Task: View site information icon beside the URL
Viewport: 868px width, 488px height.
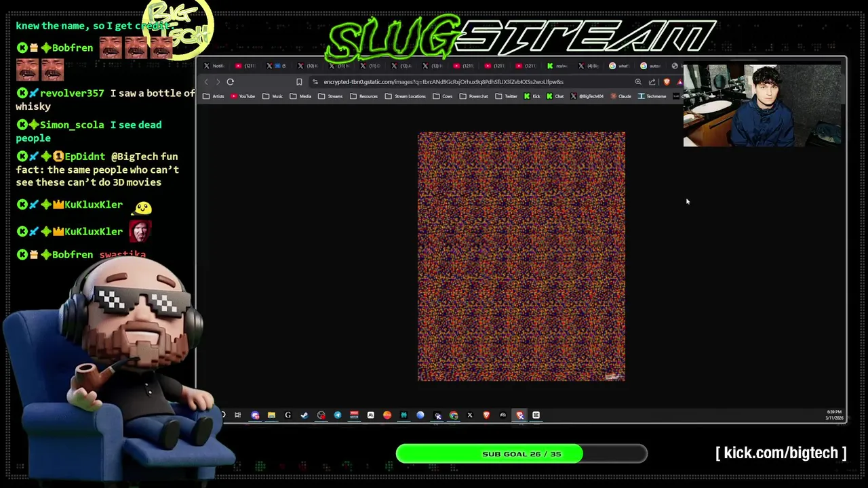Action: point(315,82)
